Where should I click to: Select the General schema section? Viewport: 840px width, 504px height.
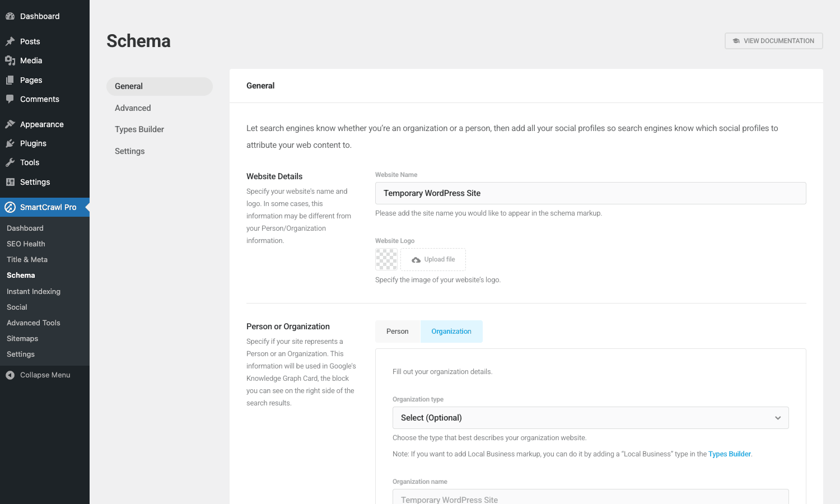[160, 86]
